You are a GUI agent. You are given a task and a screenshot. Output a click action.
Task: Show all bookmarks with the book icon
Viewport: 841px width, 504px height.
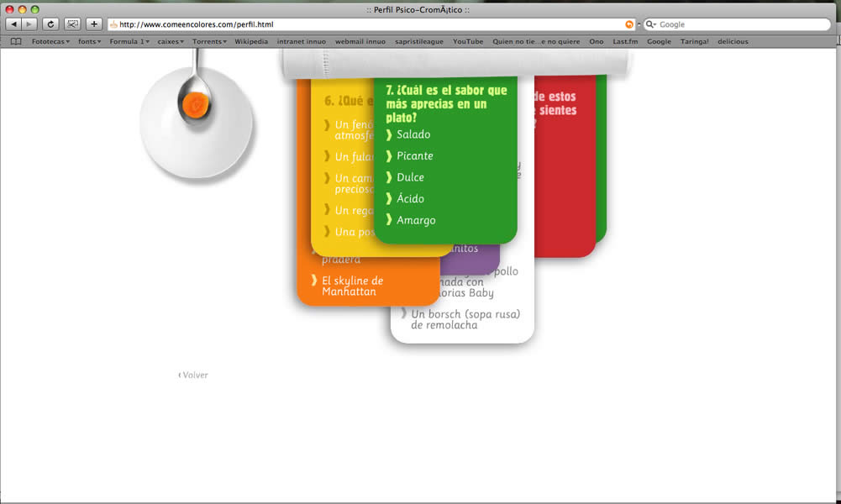[x=16, y=41]
